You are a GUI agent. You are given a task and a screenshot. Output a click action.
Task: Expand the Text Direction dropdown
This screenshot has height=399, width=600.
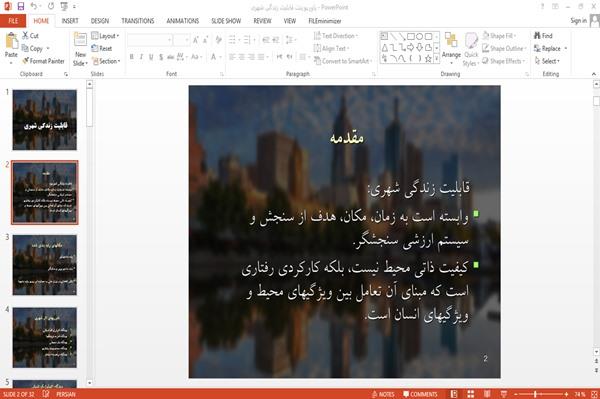point(336,36)
